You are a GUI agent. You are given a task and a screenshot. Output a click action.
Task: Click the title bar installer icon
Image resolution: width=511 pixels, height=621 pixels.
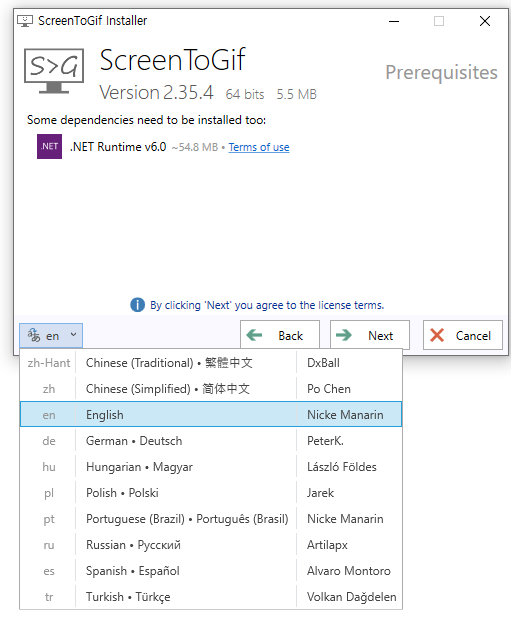tap(25, 21)
